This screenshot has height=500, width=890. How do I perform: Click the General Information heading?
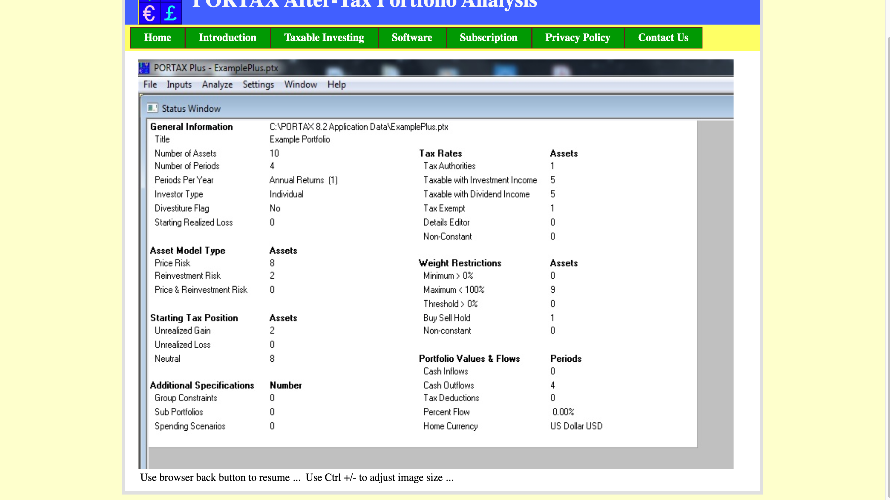191,127
